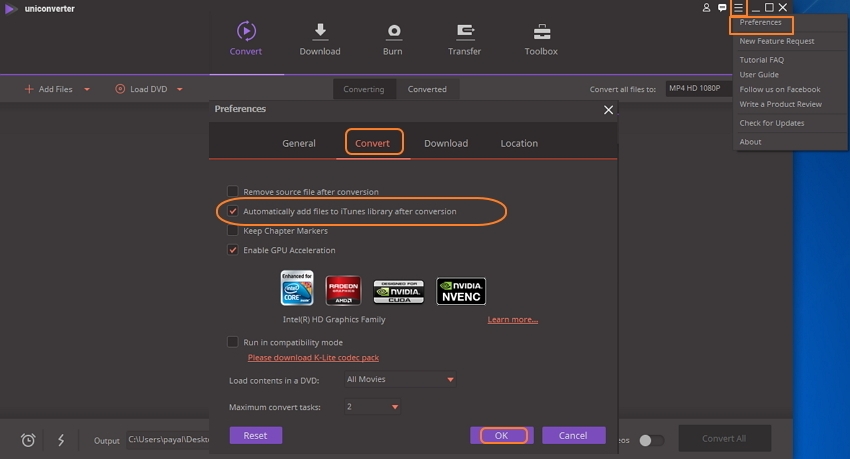Choose Preferences from the menu
This screenshot has height=459, width=850.
point(761,23)
